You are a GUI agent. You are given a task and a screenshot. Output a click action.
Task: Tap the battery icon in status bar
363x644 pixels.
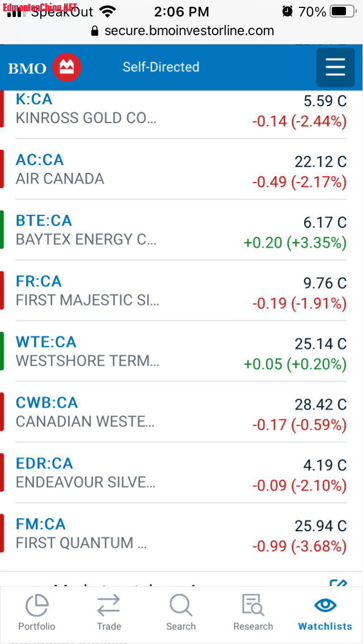341,11
